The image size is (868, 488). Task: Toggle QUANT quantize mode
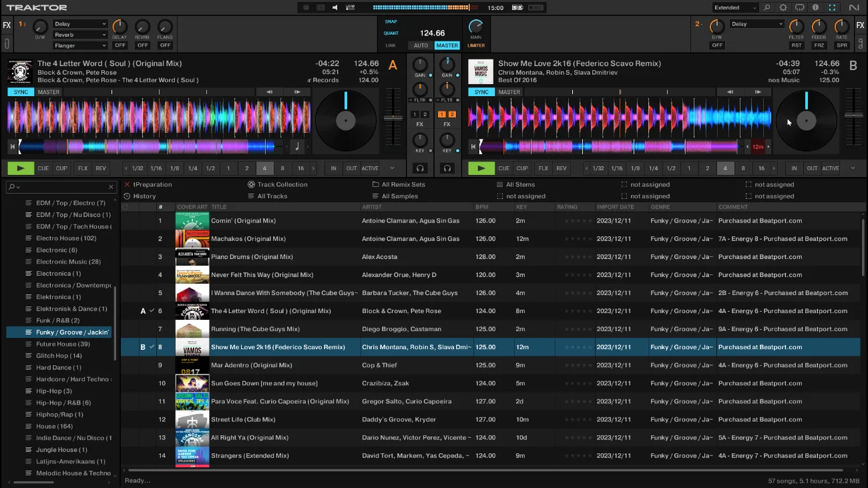pyautogui.click(x=391, y=33)
